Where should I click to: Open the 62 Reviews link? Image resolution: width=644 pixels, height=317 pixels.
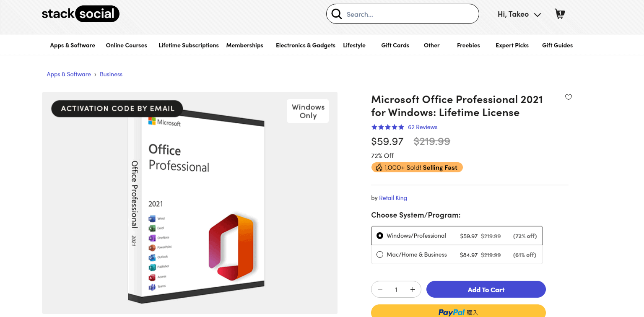tap(423, 127)
